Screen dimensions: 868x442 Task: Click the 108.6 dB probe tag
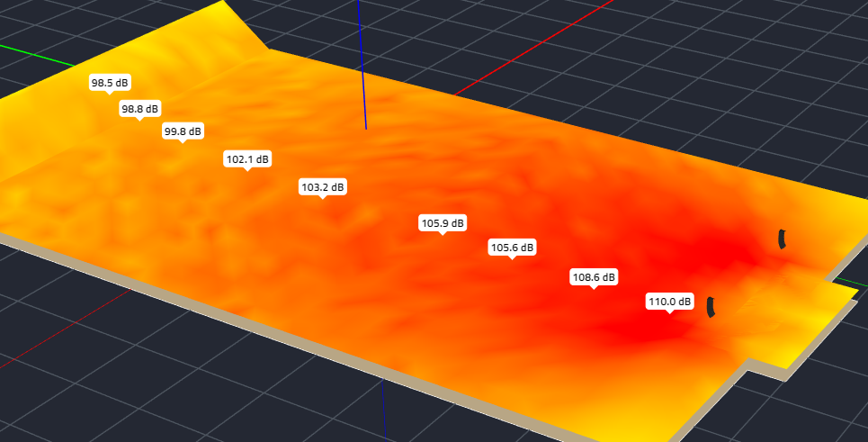tap(594, 277)
